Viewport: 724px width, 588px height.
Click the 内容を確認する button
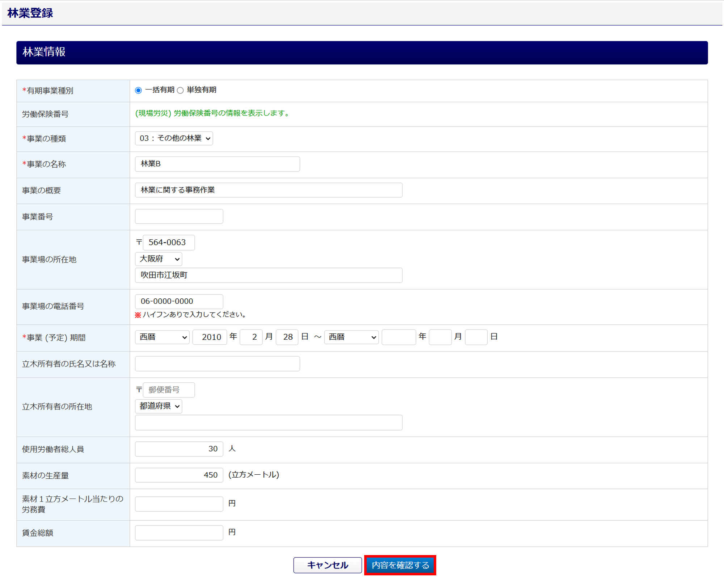[400, 565]
